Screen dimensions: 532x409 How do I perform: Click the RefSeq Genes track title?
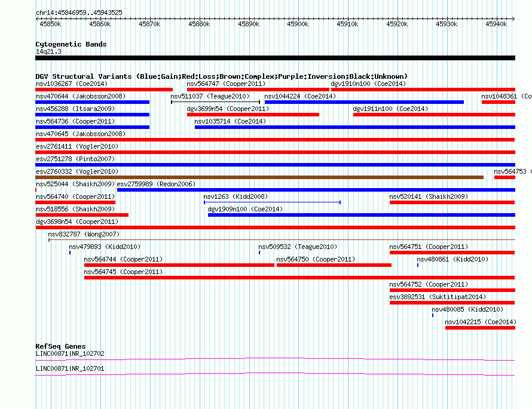tap(60, 346)
